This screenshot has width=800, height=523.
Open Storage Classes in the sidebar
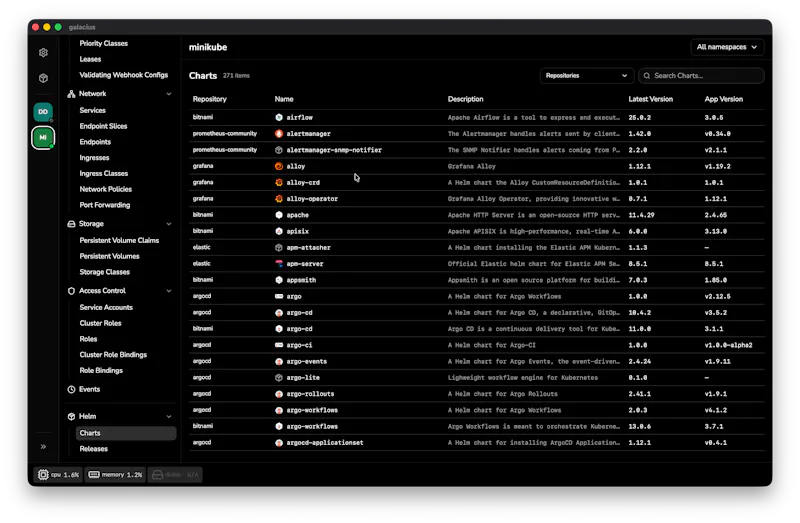pyautogui.click(x=105, y=272)
